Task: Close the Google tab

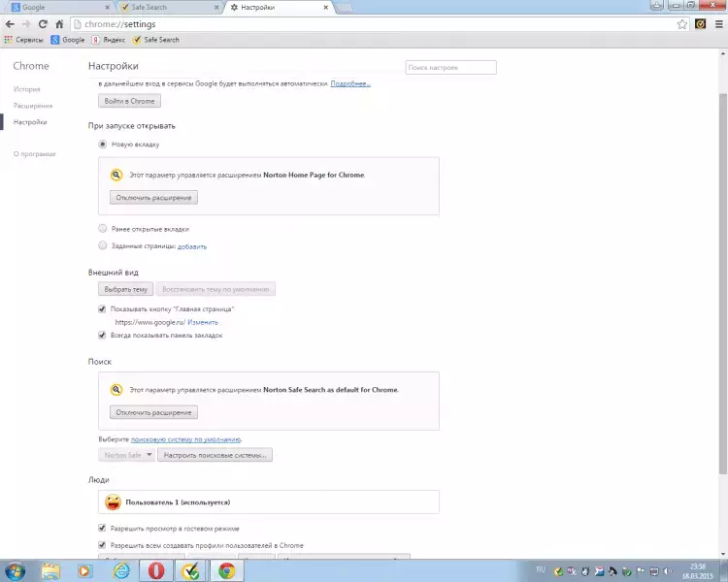Action: (107, 8)
